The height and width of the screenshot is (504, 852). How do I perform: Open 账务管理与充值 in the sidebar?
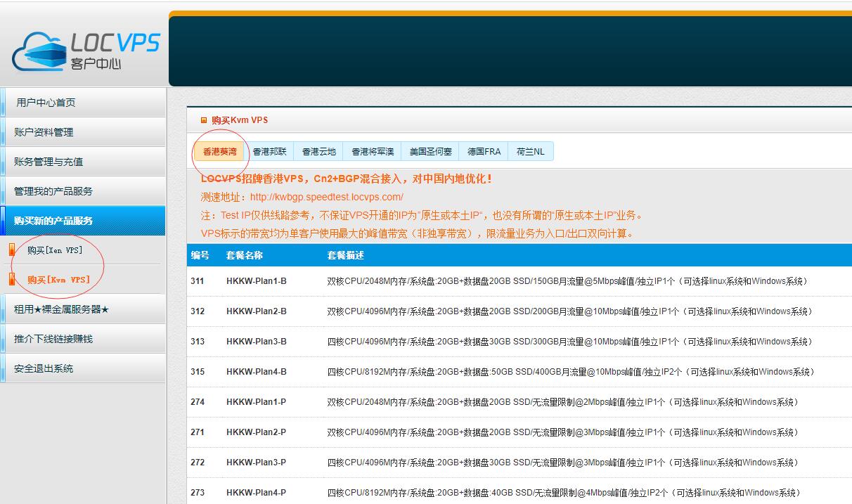pos(83,162)
